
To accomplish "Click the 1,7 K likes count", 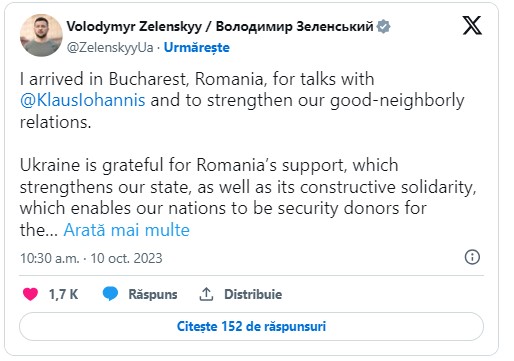I will (63, 294).
